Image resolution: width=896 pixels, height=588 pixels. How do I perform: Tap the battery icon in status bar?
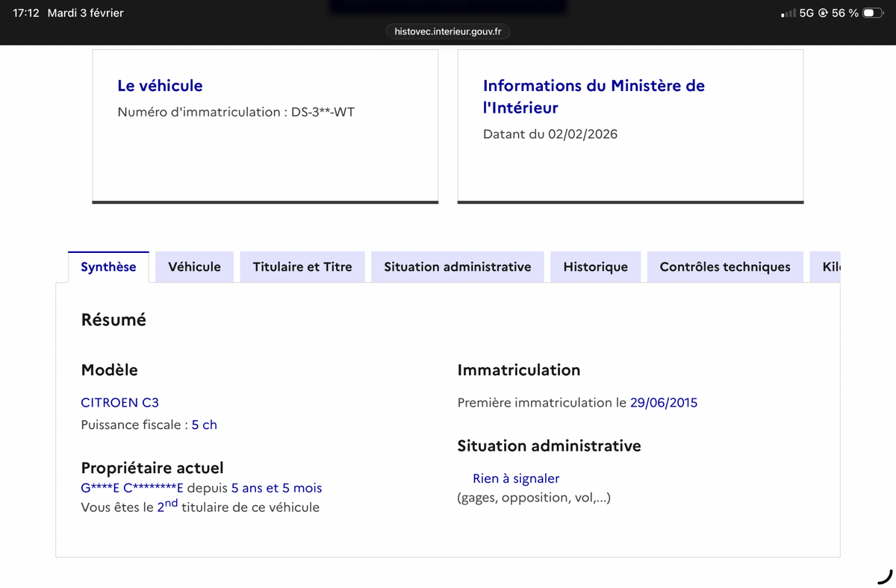pyautogui.click(x=873, y=13)
